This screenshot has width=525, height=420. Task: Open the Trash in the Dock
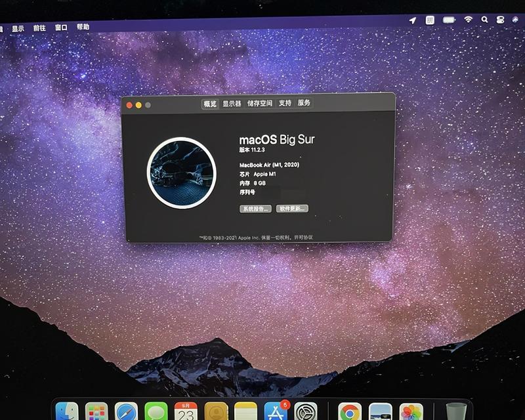[x=456, y=411]
